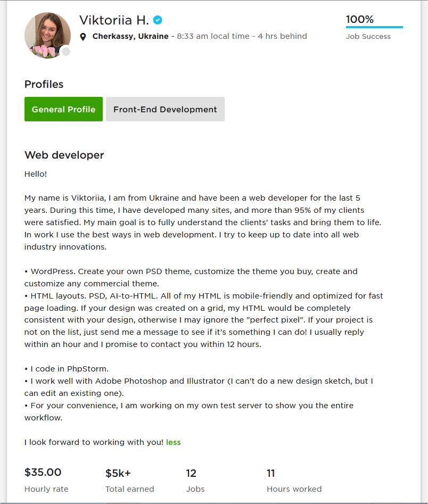
Task: Click the 100% Job Success score
Action: coord(359,19)
